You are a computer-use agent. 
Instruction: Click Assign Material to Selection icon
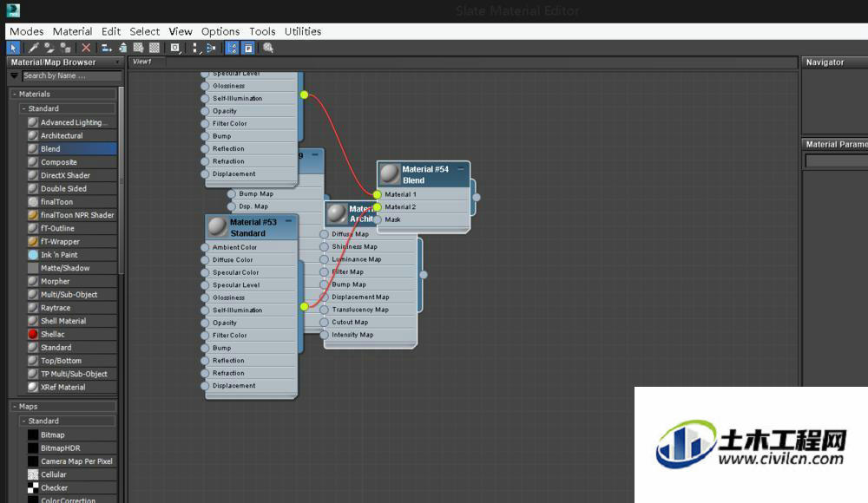(66, 49)
